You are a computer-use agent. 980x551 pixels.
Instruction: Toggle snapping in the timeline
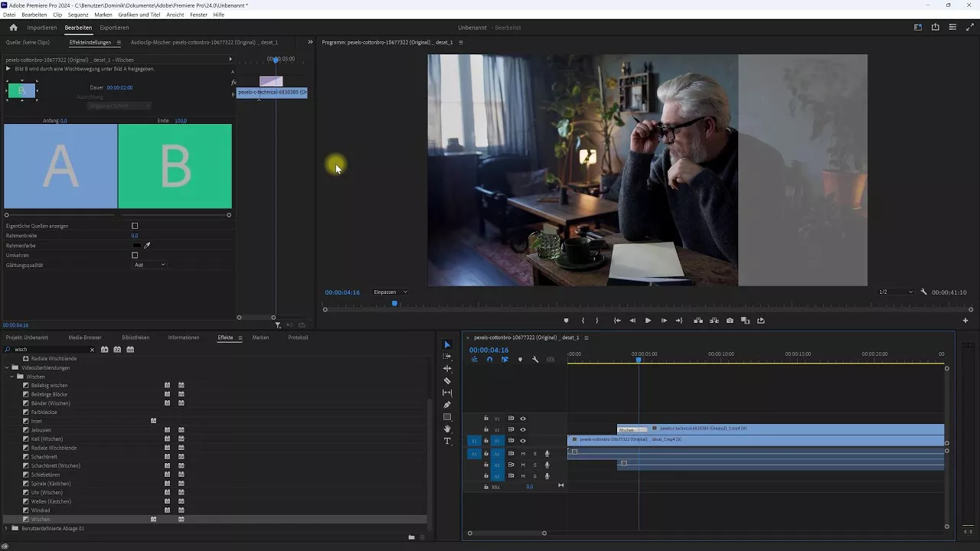488,359
